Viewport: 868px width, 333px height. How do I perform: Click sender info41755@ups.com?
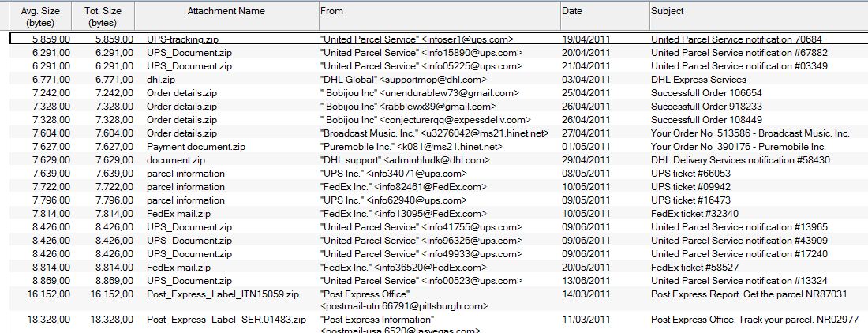point(472,226)
